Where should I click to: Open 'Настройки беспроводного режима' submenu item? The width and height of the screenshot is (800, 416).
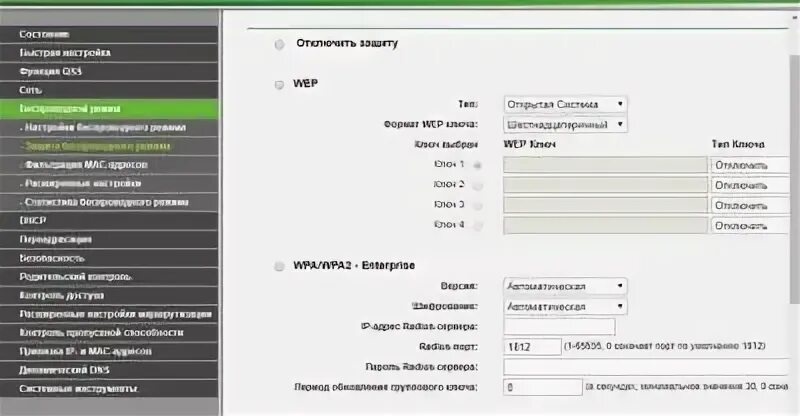[x=109, y=127]
